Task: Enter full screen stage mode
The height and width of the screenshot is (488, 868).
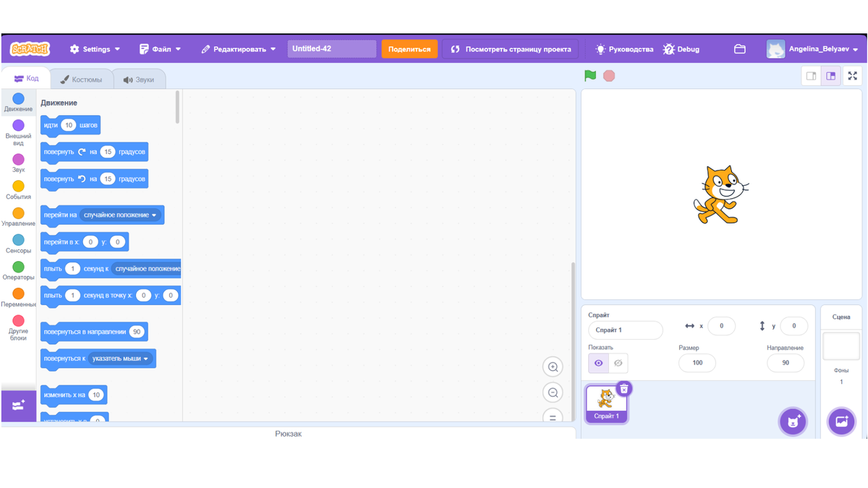Action: (x=853, y=76)
